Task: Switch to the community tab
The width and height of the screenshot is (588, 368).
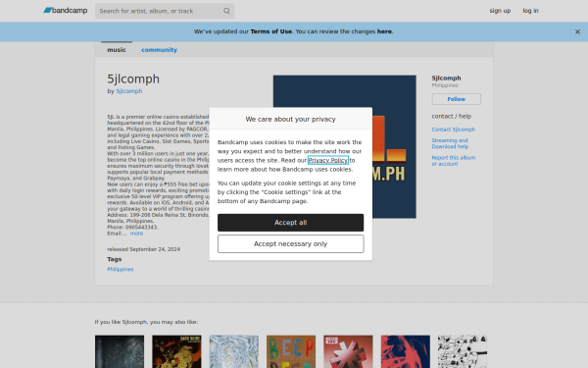Action: coord(159,50)
